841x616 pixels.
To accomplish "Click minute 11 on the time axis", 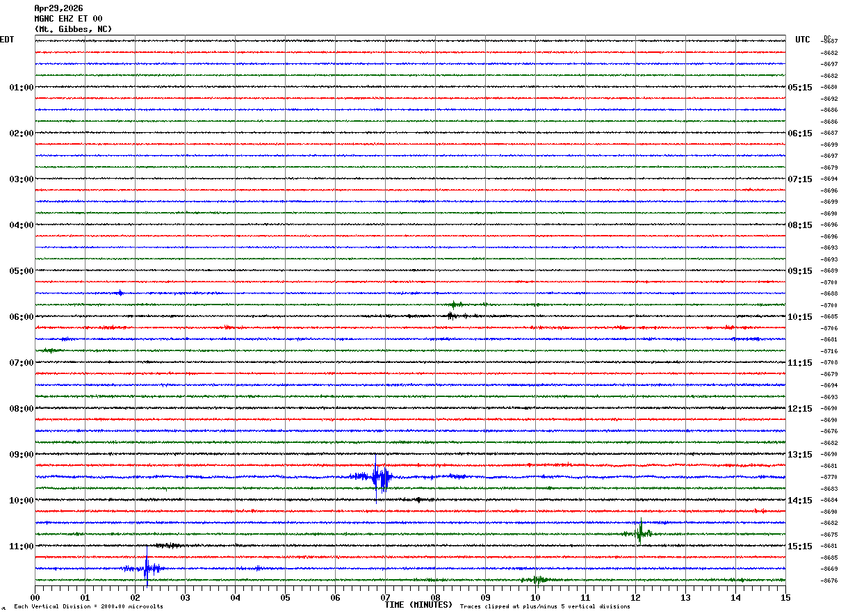I will 586,597.
